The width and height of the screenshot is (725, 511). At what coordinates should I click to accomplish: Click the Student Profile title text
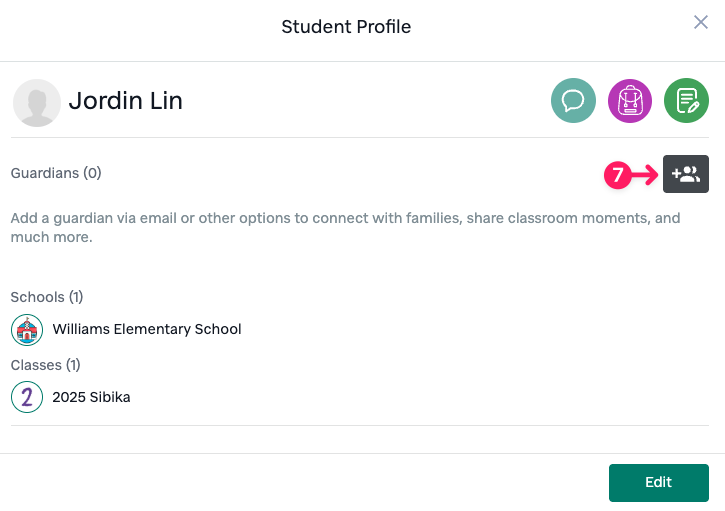(346, 27)
